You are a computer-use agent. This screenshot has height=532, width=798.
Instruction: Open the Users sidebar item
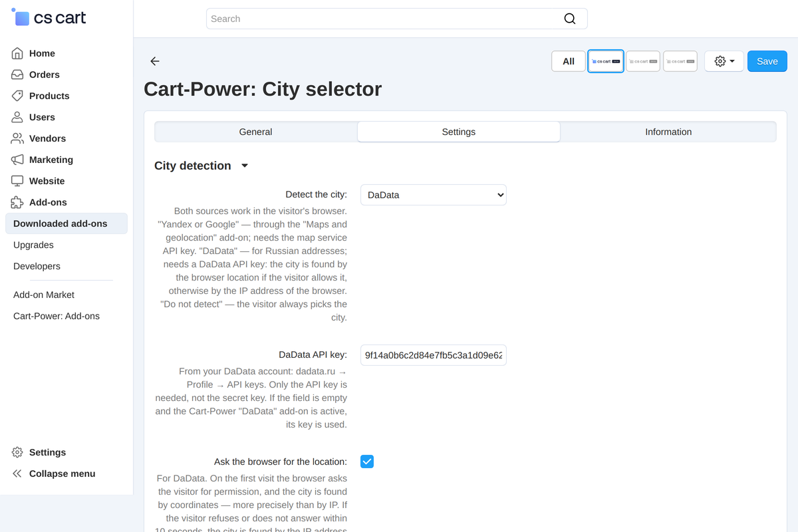pyautogui.click(x=42, y=117)
